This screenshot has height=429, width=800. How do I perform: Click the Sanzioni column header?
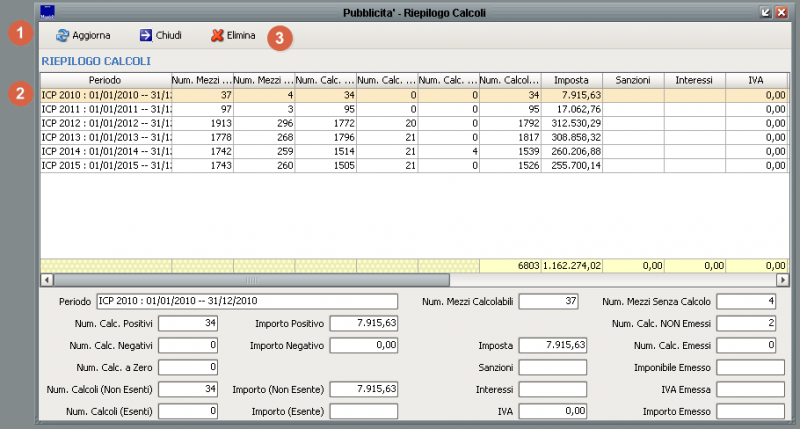(633, 79)
